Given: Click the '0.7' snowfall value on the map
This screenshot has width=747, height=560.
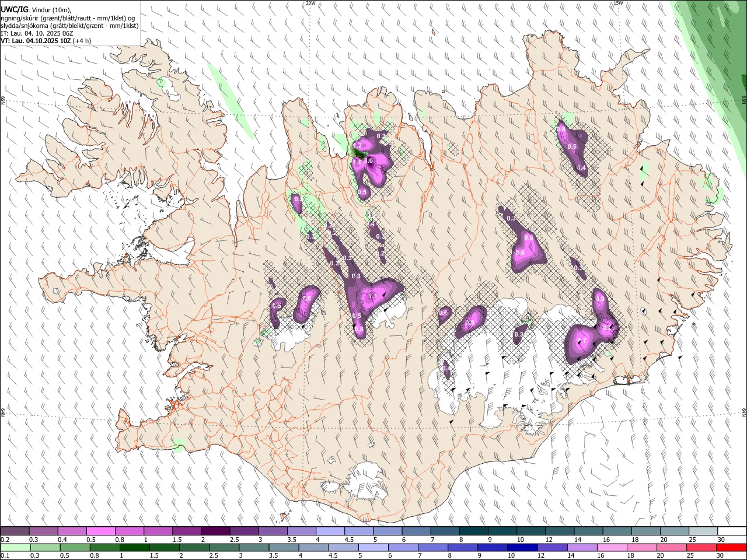Looking at the screenshot, I should tap(582, 341).
